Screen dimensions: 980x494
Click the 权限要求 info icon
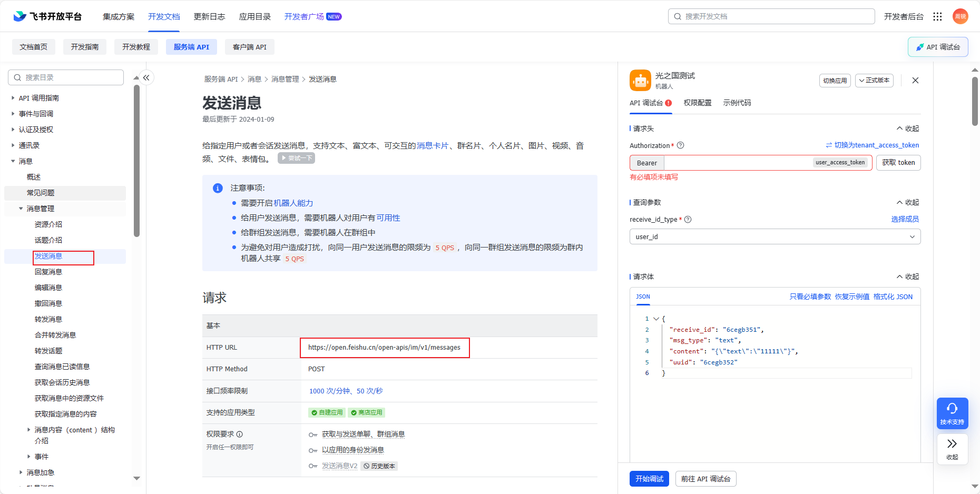(x=240, y=434)
